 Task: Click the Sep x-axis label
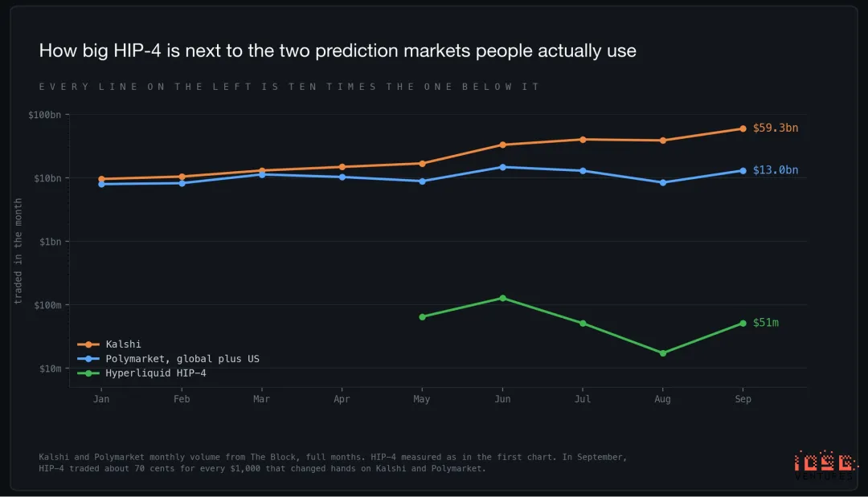(743, 398)
